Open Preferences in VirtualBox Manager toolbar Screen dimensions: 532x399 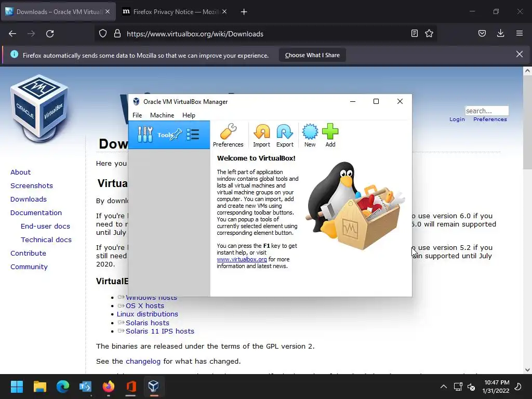228,135
